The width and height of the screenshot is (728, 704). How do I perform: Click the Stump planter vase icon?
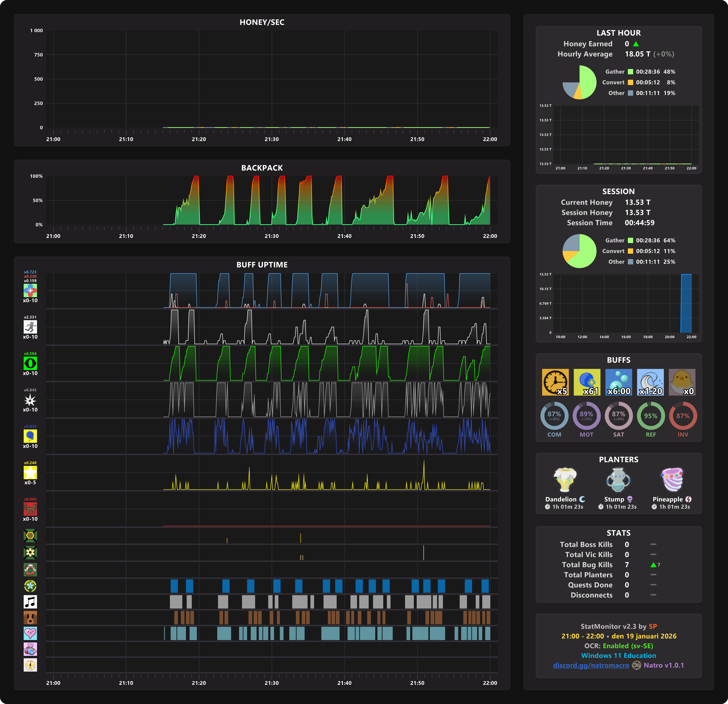coord(618,480)
